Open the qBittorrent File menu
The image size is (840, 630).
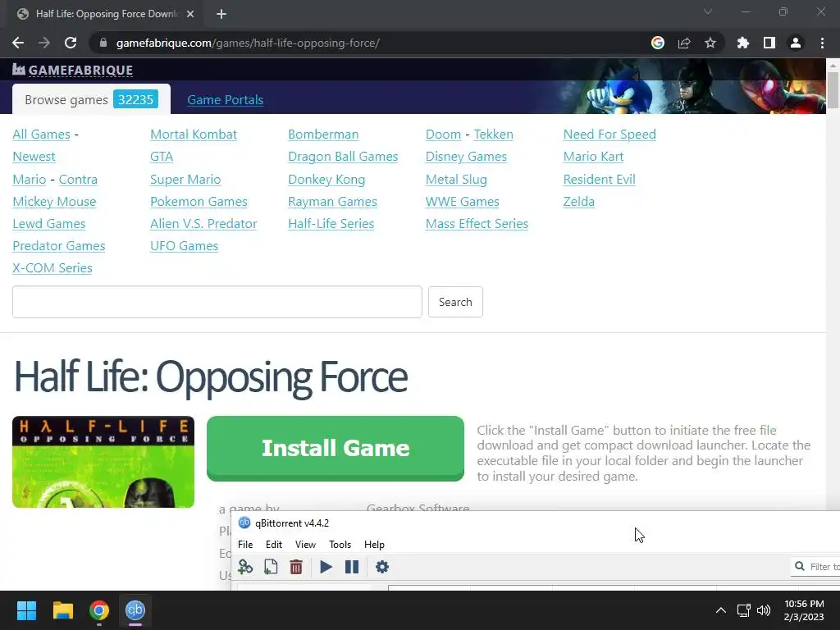click(245, 545)
